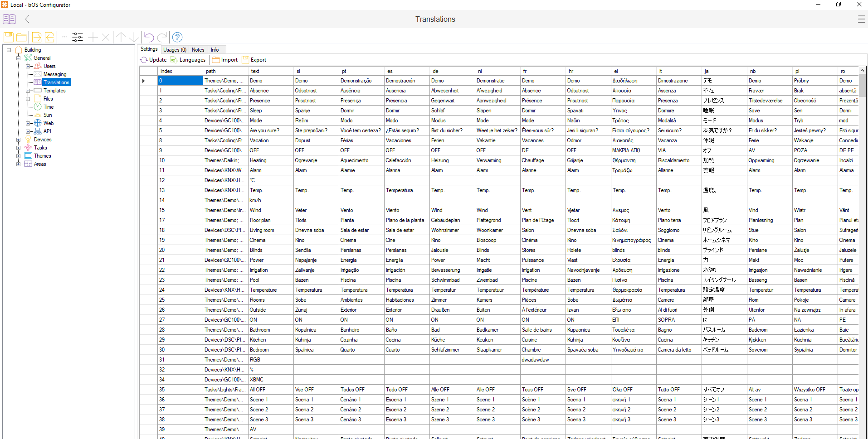Click the save (floppy disk) toolbar icon
Viewport: 868px width, 439px height.
8,37
